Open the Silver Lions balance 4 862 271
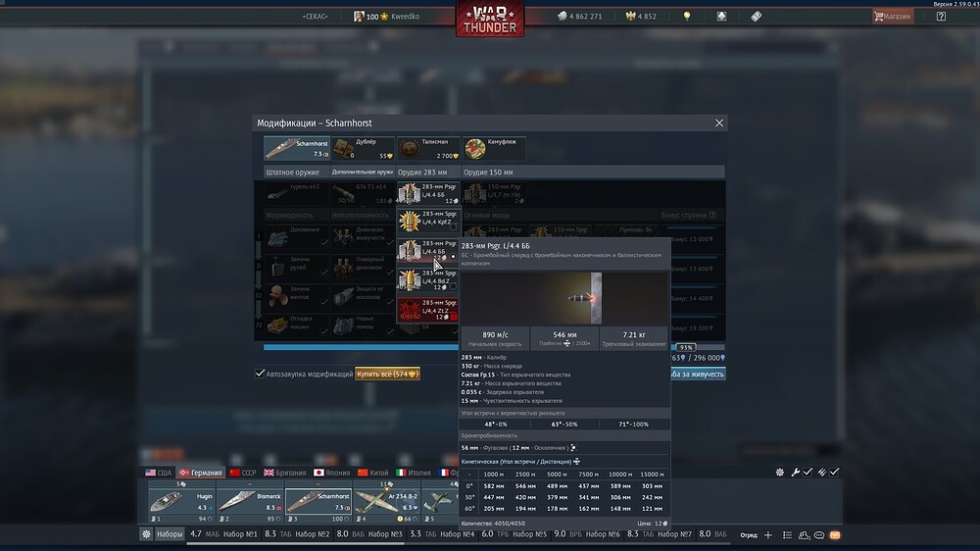The image size is (980, 551). coord(579,17)
